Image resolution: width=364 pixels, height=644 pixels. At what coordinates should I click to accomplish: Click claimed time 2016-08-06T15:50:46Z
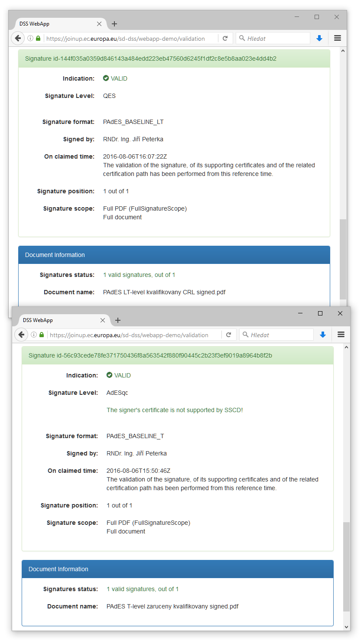tap(138, 471)
